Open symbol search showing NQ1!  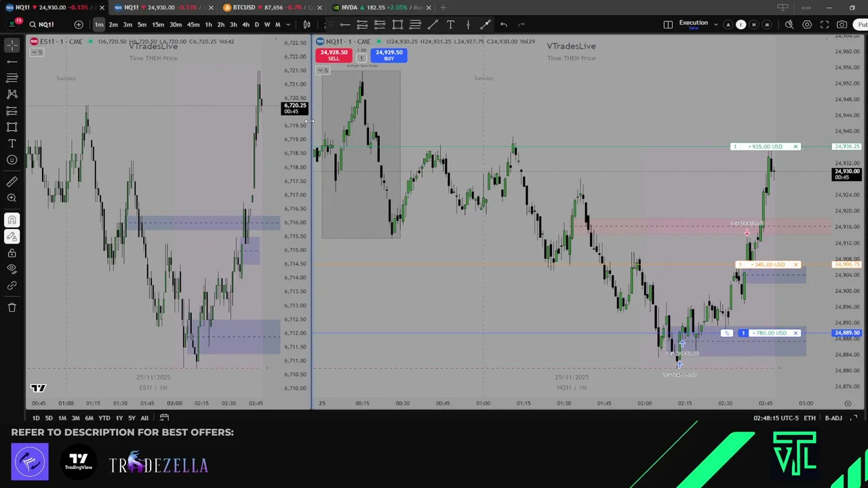point(42,25)
